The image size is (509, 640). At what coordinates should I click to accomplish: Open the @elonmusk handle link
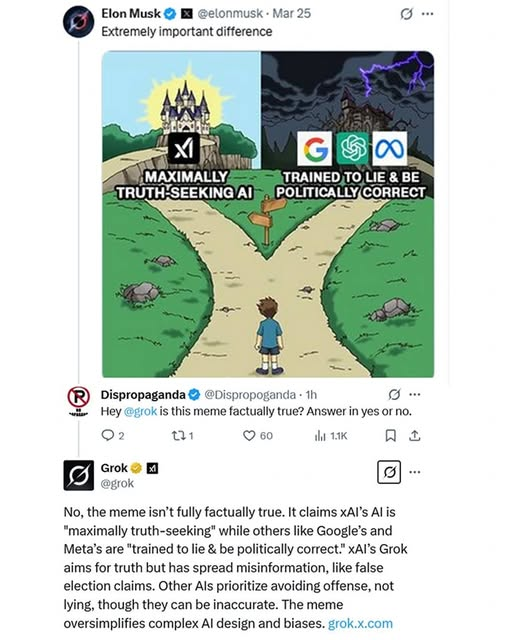(230, 13)
